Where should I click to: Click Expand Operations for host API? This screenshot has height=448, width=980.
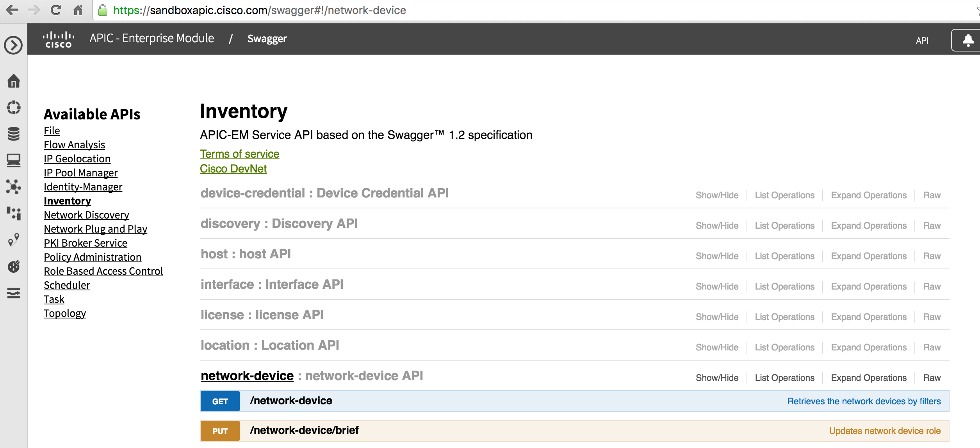[869, 256]
